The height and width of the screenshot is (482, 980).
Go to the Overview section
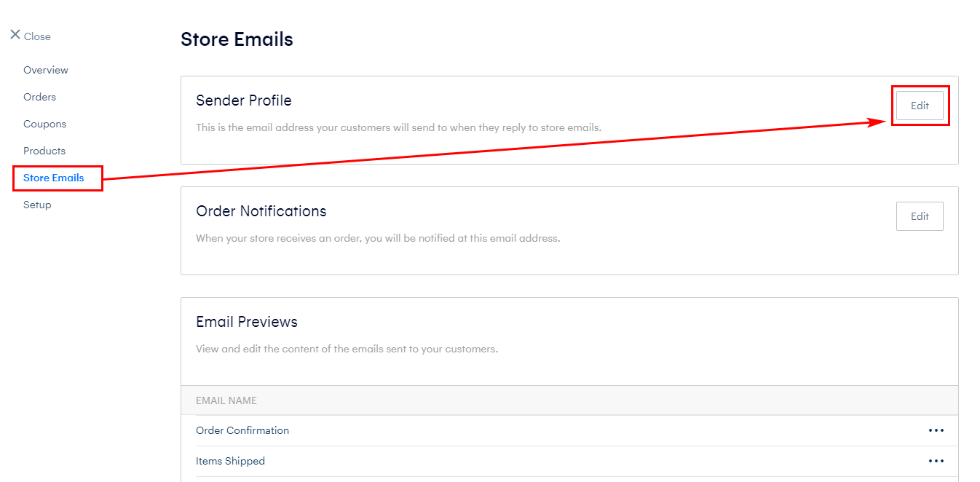point(46,70)
